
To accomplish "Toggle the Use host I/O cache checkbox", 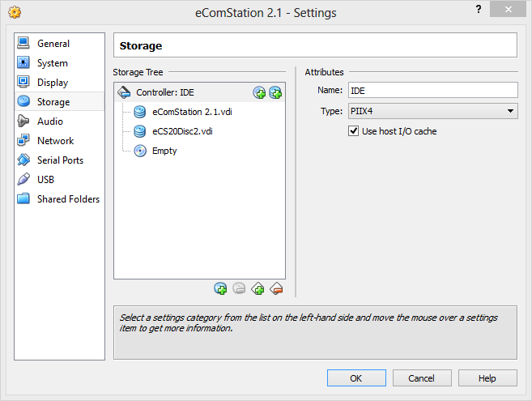I will point(353,131).
